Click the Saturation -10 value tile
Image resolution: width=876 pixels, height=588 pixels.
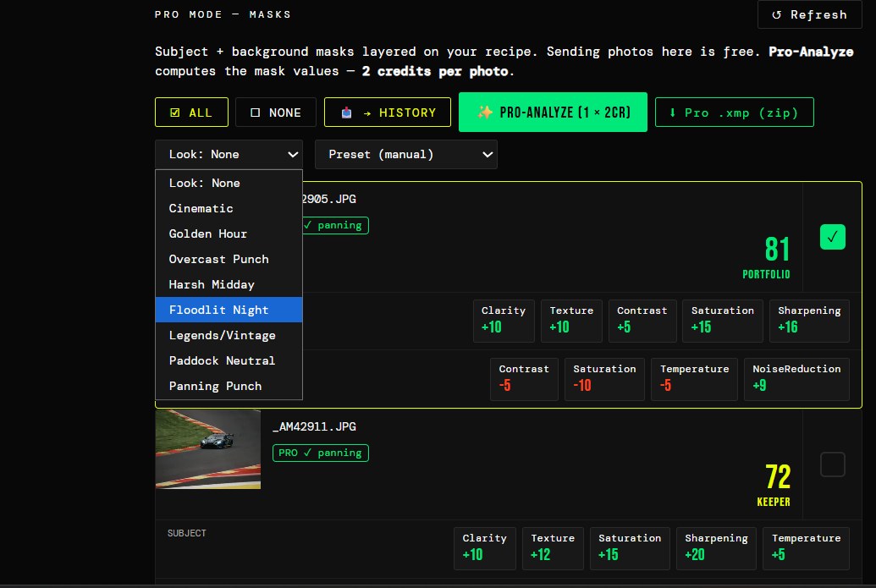[x=604, y=380]
